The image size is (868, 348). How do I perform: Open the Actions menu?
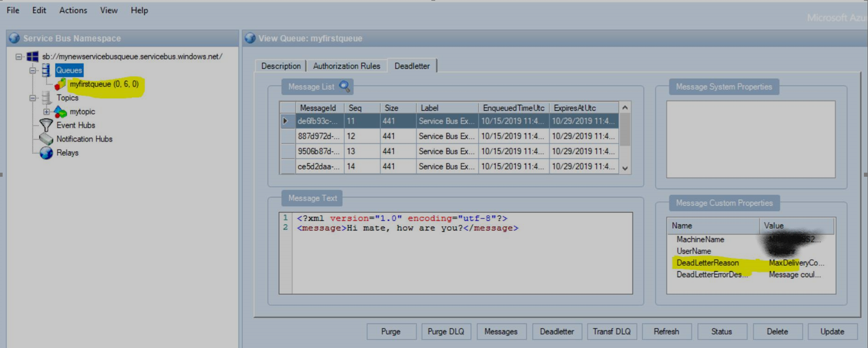click(73, 11)
